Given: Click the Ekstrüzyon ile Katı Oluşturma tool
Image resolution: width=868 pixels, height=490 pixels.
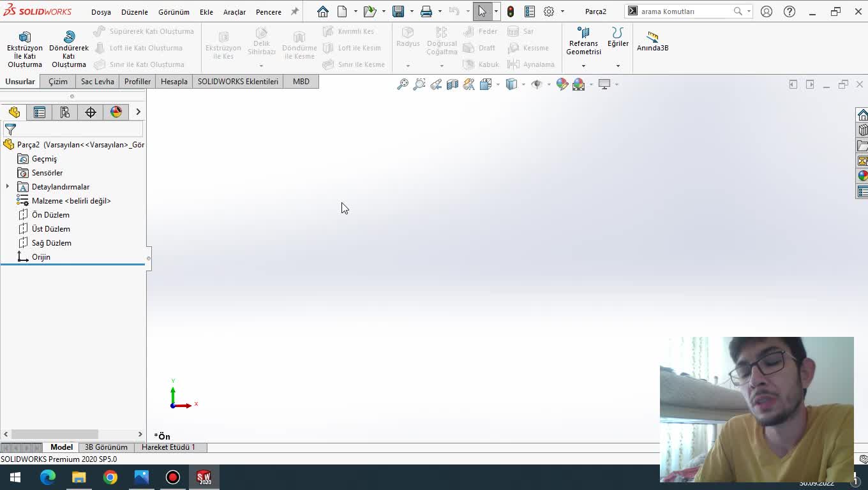Looking at the screenshot, I should pyautogui.click(x=24, y=49).
